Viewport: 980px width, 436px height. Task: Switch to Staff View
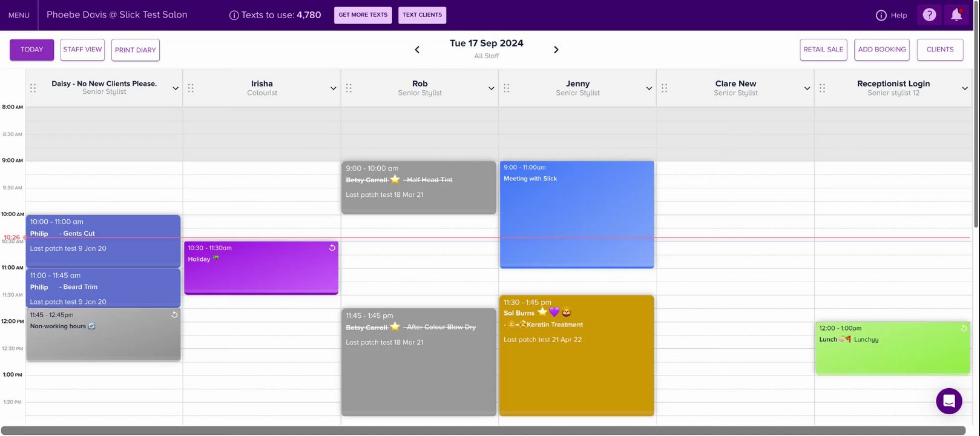pos(82,50)
